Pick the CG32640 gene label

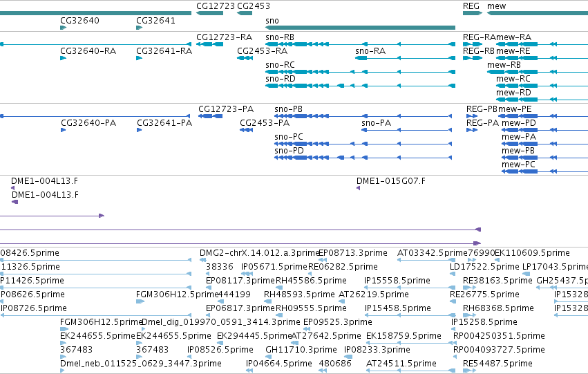[79, 20]
